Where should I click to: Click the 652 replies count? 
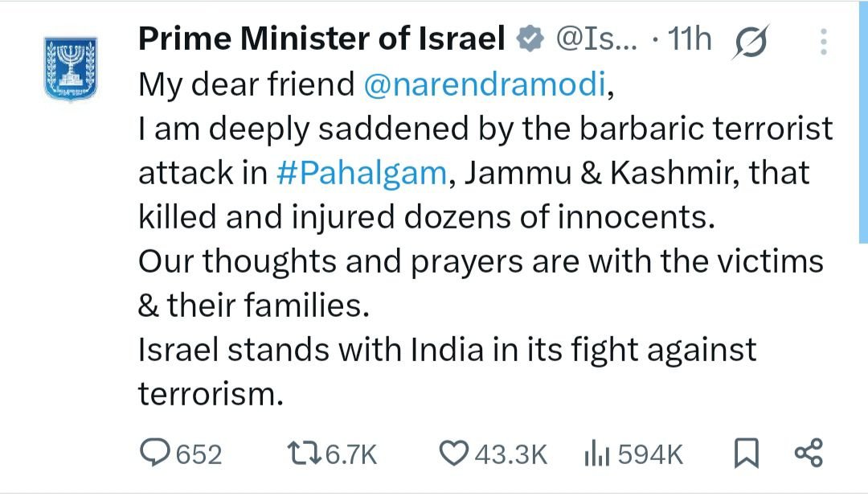(199, 454)
